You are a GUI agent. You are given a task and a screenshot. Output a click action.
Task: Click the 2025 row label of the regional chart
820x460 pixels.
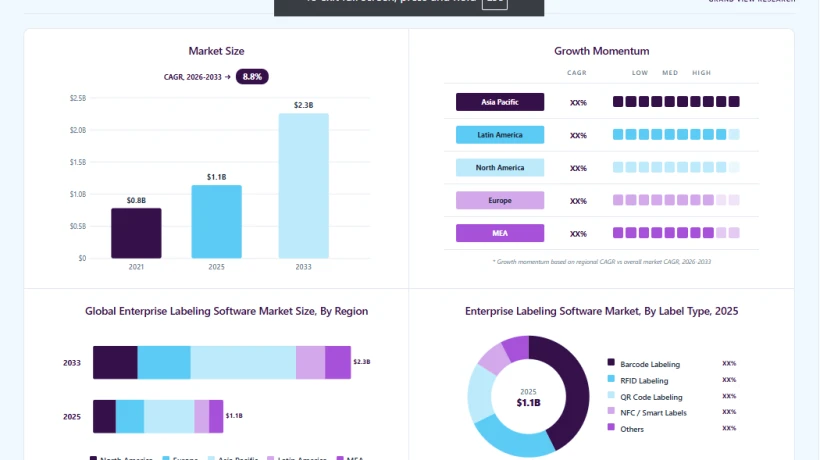pos(72,417)
